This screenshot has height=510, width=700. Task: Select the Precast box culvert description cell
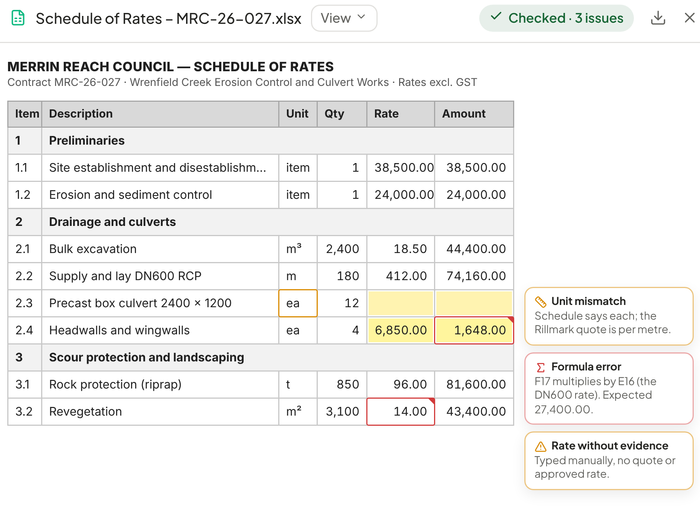(x=160, y=303)
